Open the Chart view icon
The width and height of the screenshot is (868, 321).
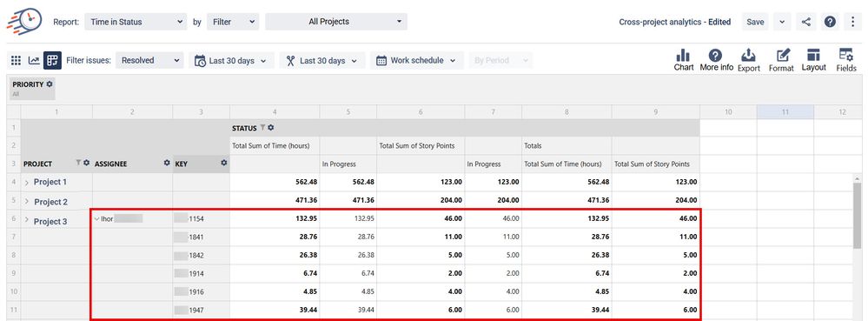click(x=684, y=60)
